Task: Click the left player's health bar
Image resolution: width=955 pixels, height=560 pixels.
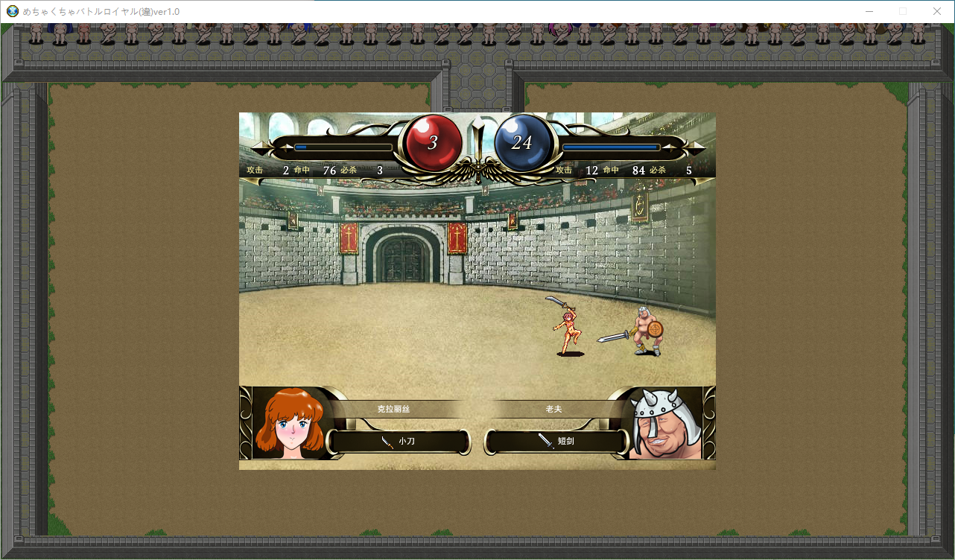Action: coord(343,147)
